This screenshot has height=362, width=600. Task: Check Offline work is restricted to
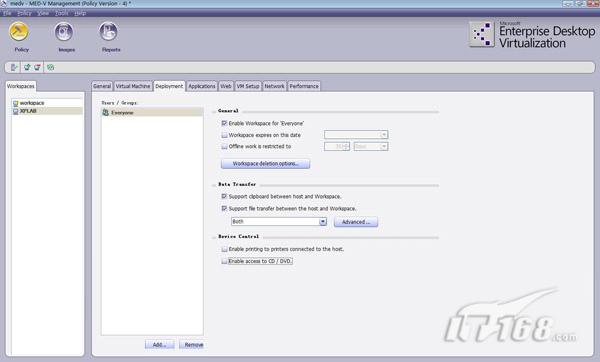tap(224, 147)
